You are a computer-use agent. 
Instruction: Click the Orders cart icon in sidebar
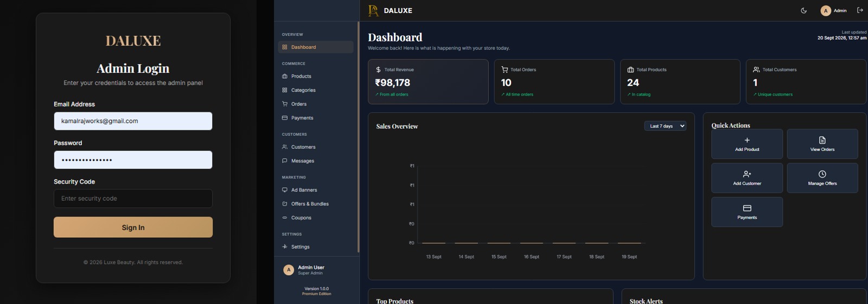pyautogui.click(x=285, y=104)
